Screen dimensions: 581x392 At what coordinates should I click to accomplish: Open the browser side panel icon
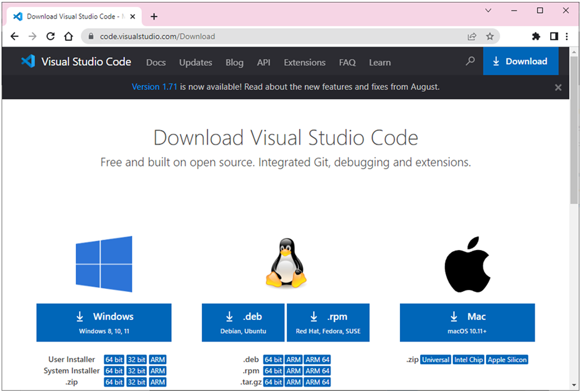pyautogui.click(x=554, y=36)
